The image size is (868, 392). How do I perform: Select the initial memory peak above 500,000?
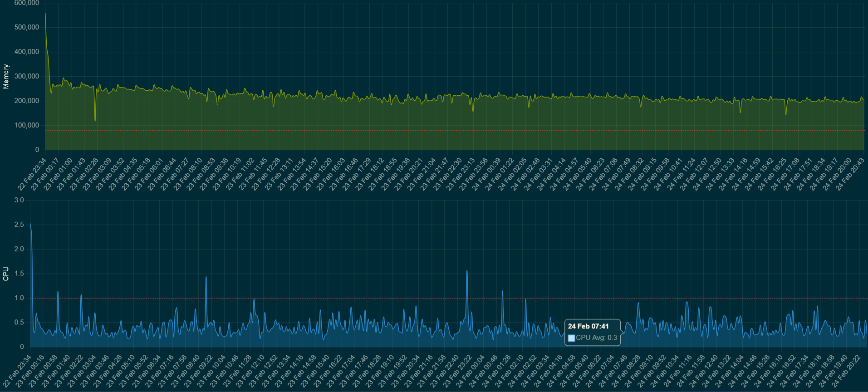click(x=45, y=15)
